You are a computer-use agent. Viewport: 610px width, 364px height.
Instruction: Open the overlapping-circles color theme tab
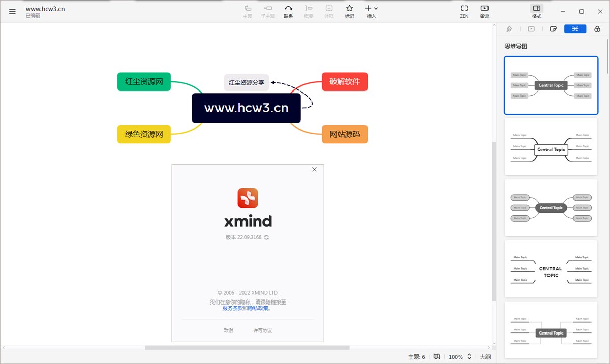[x=597, y=29]
